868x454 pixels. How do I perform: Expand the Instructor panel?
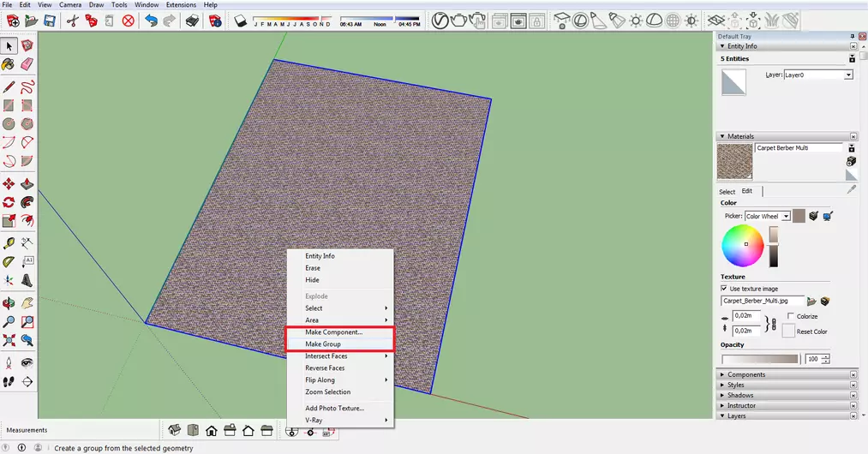click(x=722, y=406)
